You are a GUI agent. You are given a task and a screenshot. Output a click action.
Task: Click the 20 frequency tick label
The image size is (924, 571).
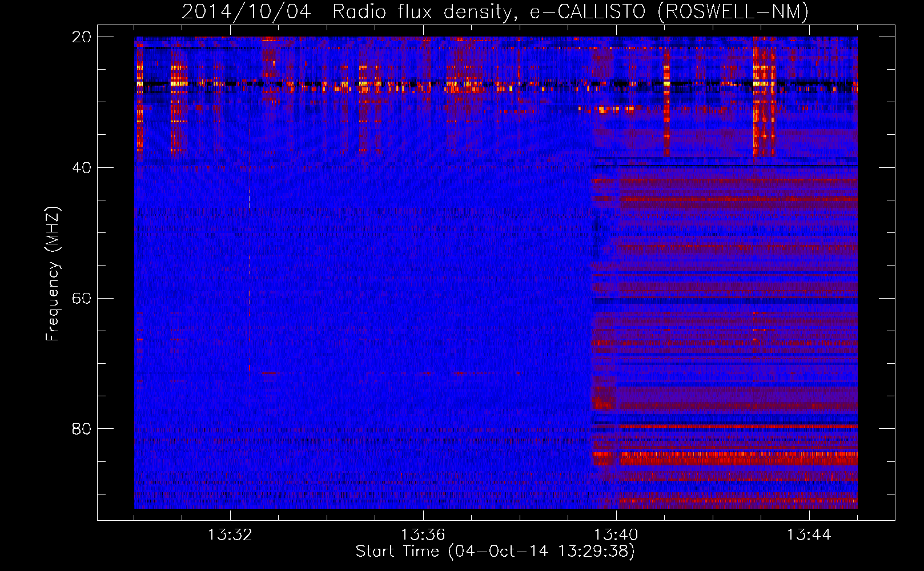82,37
